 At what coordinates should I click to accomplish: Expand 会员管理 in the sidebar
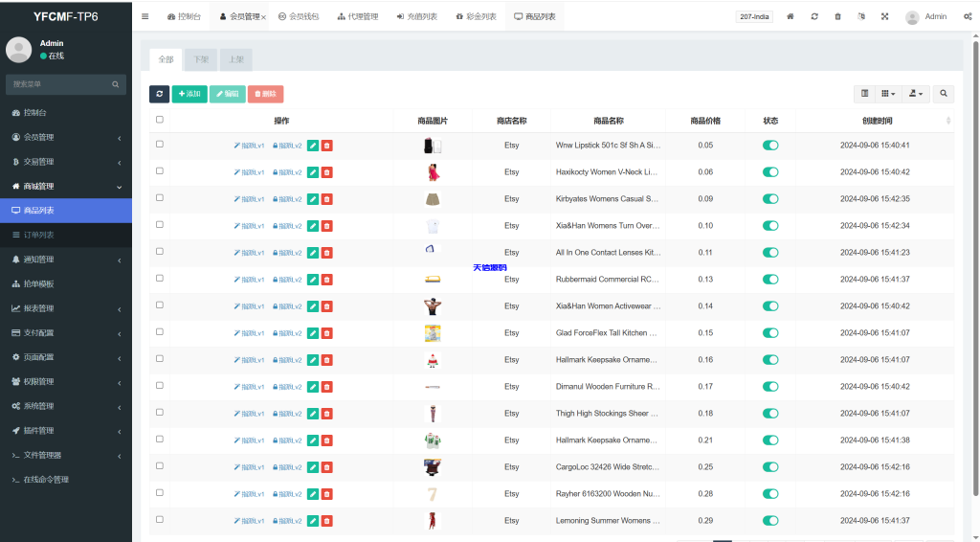point(66,137)
